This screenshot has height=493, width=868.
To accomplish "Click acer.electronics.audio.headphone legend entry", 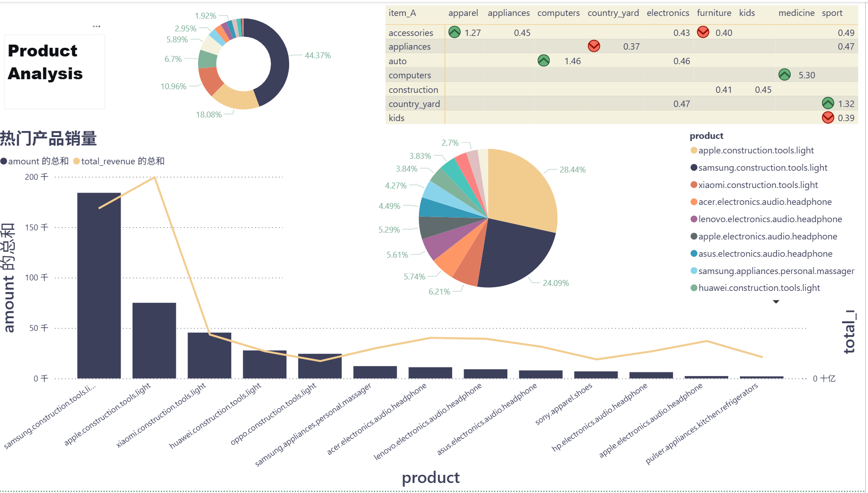I will (761, 202).
